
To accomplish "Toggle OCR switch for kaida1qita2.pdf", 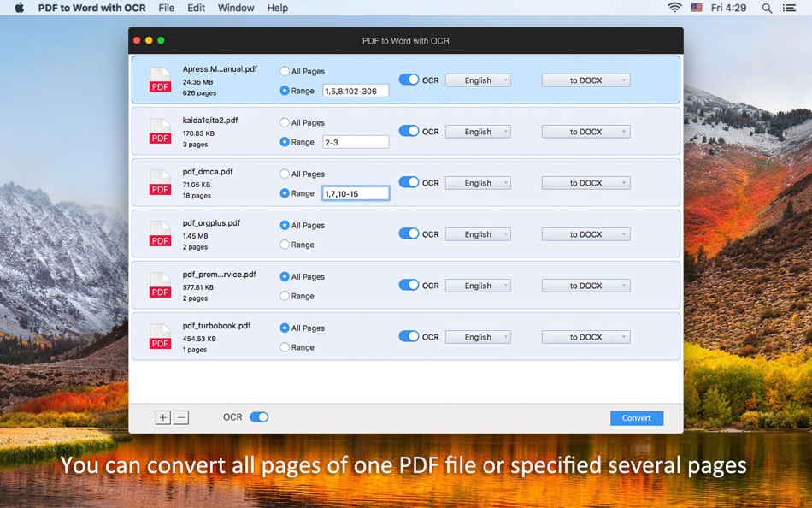I will pos(409,131).
